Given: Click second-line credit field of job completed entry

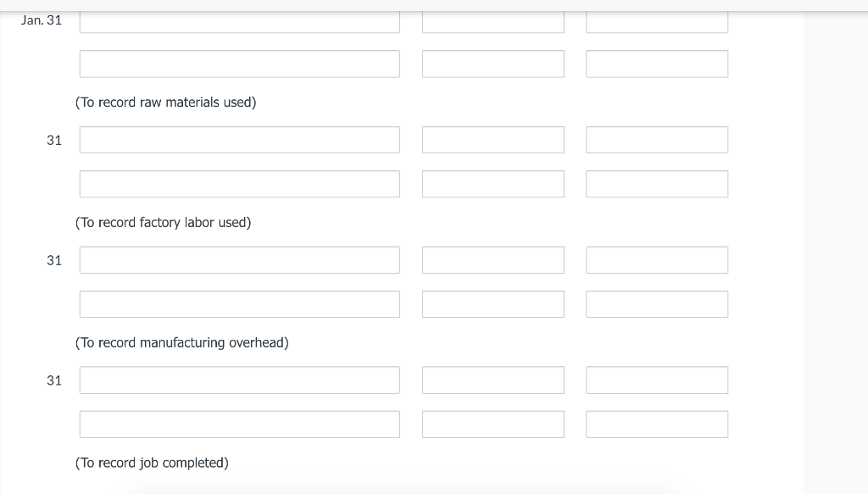Looking at the screenshot, I should (656, 425).
